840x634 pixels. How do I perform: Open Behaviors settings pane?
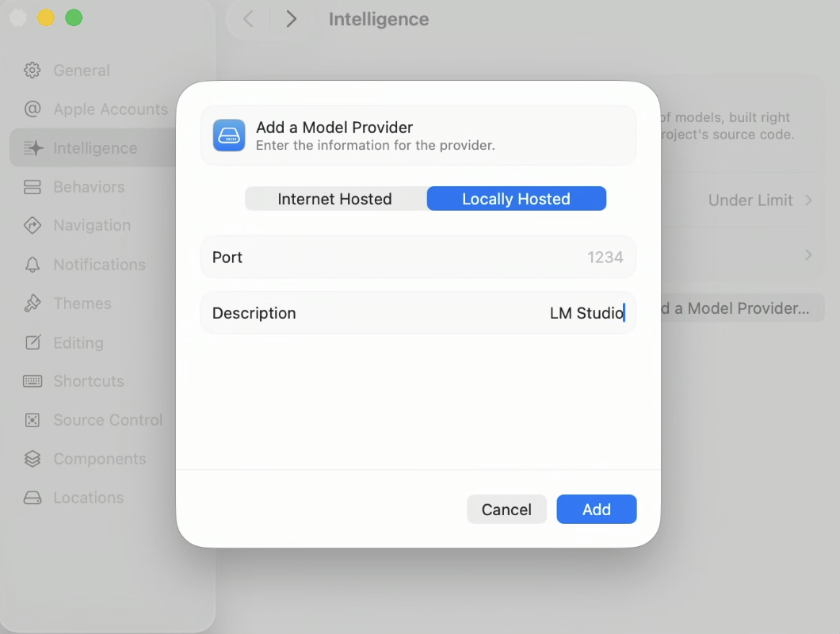89,186
